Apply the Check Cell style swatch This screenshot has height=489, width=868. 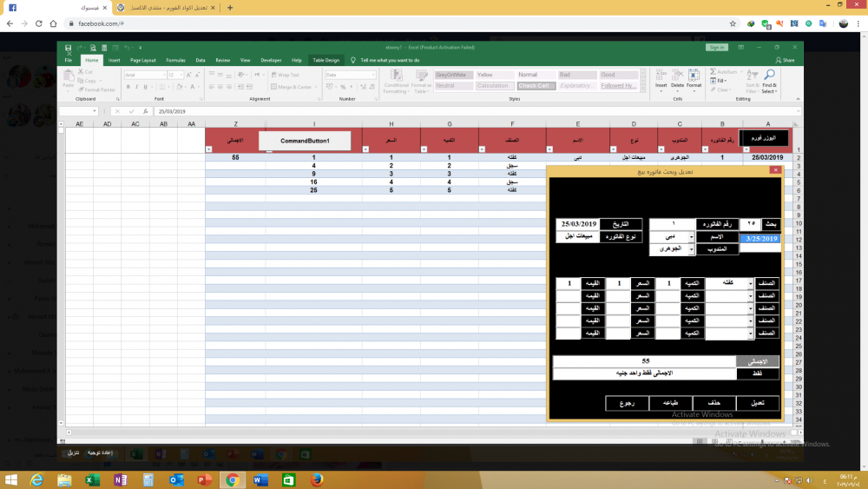(536, 86)
